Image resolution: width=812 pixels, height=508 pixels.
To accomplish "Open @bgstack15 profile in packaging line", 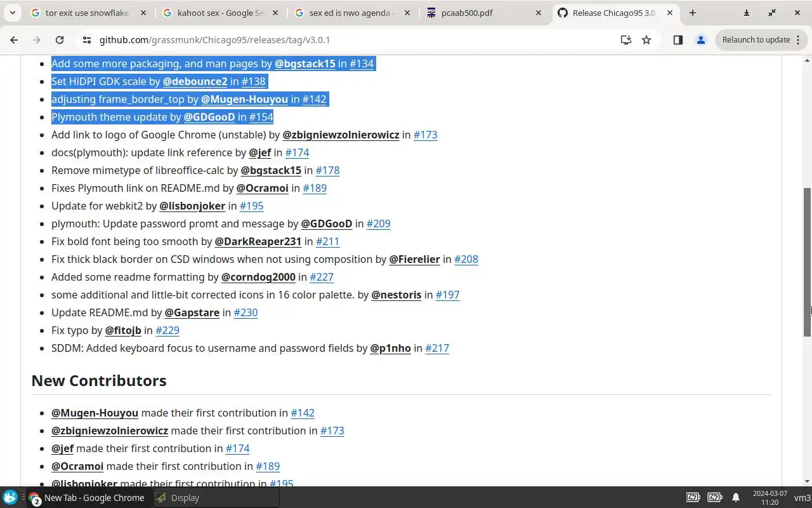I will click(x=305, y=63).
